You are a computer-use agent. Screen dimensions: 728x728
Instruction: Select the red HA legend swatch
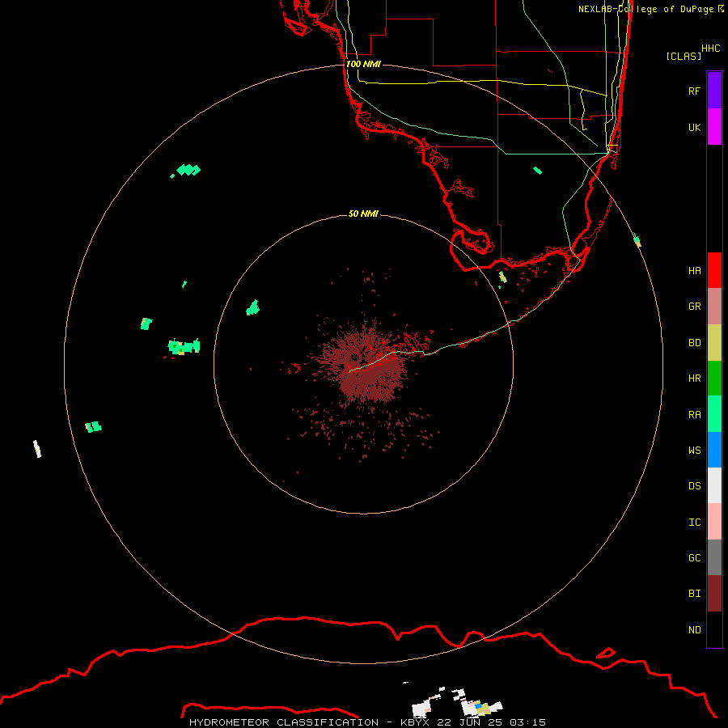click(x=714, y=270)
